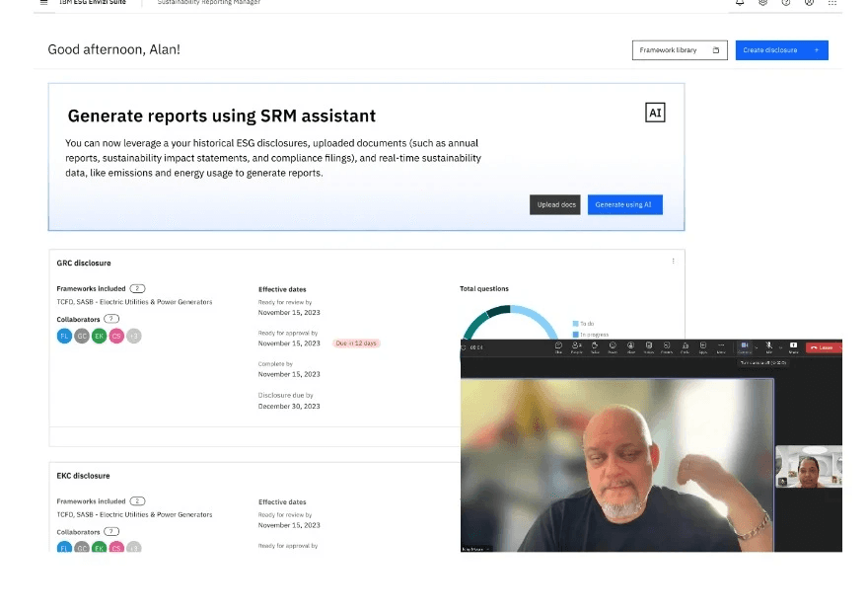The height and width of the screenshot is (612, 868).
Task: Open the hamburger navigation menu
Action: 44,2
